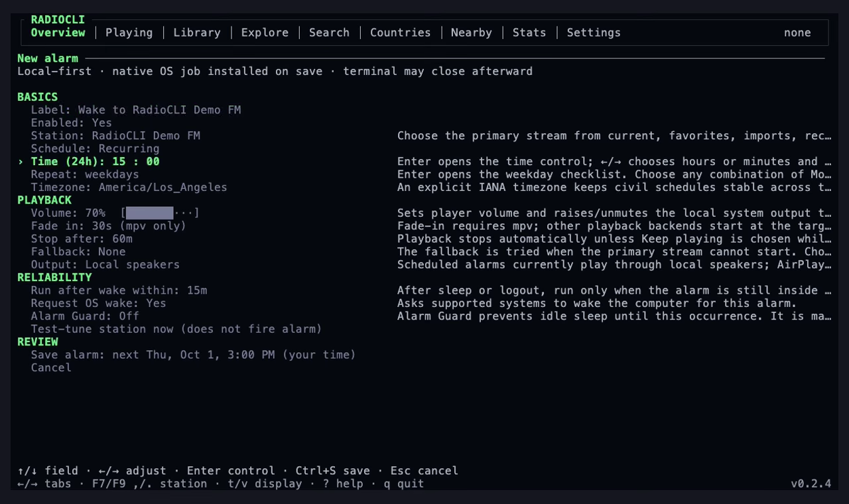Click the PLAYBACK section heading
Viewport: 849px width, 504px height.
(x=44, y=200)
